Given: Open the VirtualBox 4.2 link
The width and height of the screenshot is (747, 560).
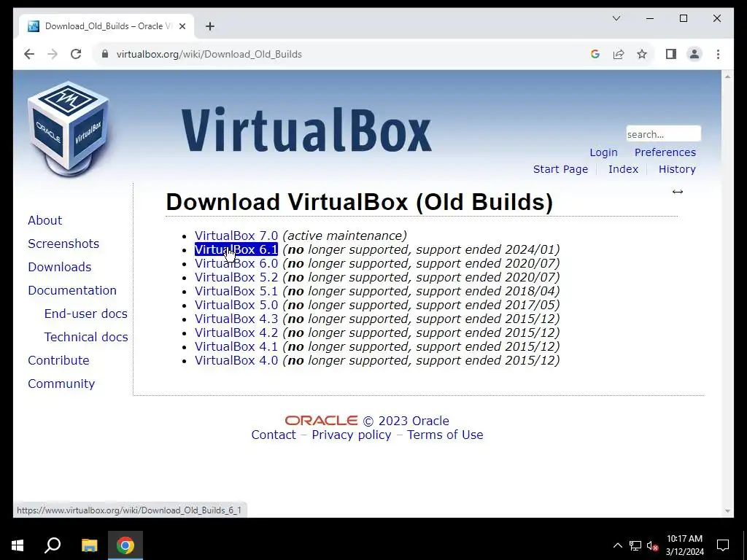Looking at the screenshot, I should [x=236, y=332].
